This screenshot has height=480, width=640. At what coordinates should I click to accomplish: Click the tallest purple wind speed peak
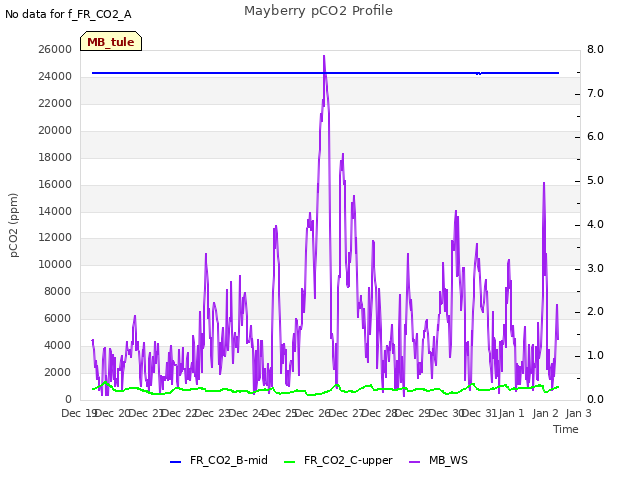pos(324,56)
